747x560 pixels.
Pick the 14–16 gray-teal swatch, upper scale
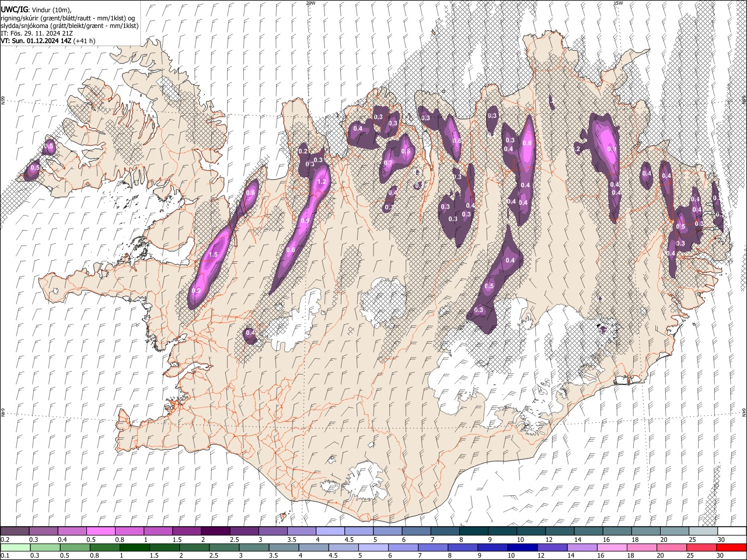click(x=588, y=531)
